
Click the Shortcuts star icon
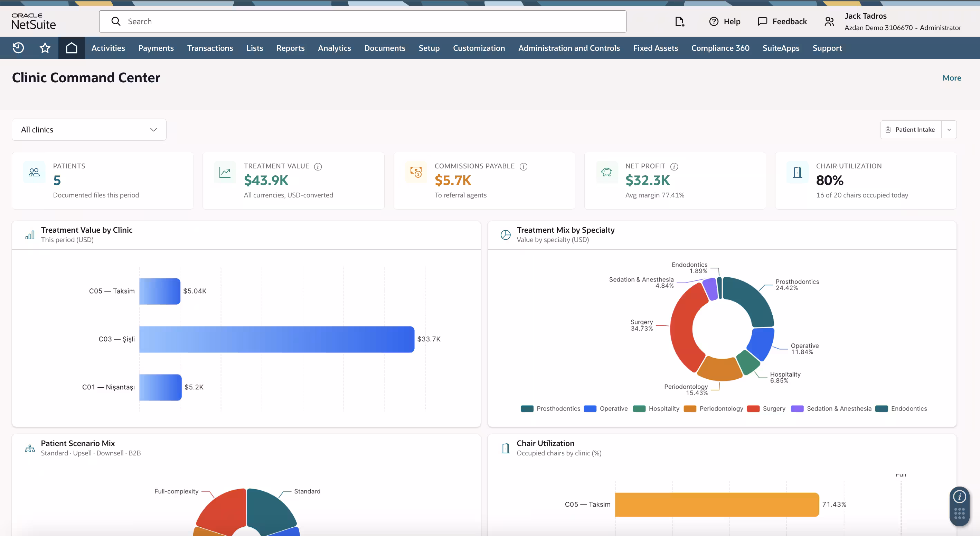click(x=45, y=48)
